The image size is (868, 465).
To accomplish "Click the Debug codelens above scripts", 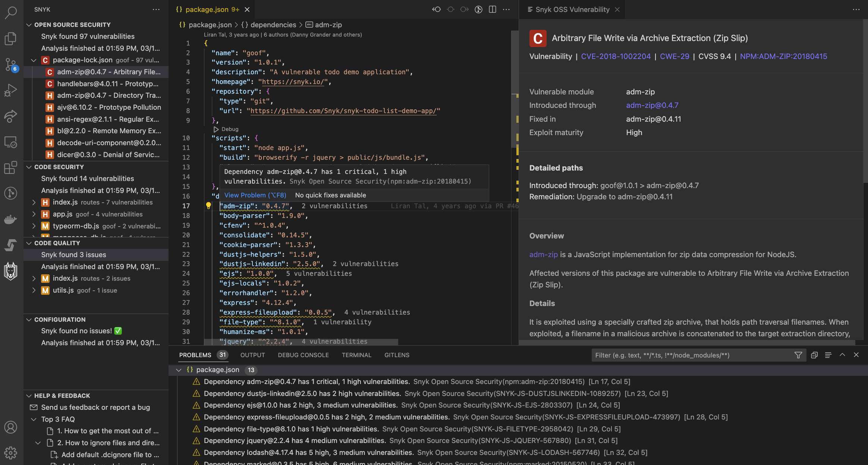I will [226, 129].
